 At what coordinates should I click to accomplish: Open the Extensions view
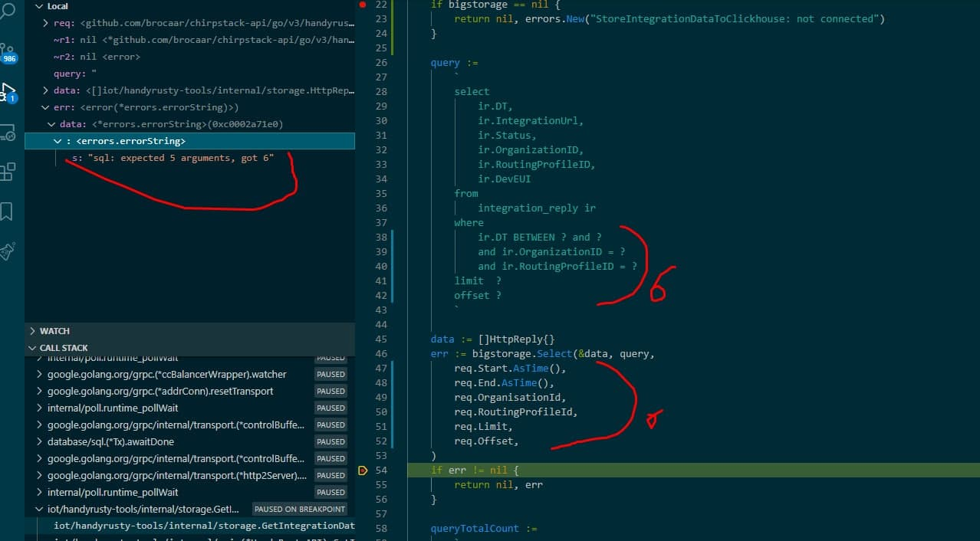point(7,171)
